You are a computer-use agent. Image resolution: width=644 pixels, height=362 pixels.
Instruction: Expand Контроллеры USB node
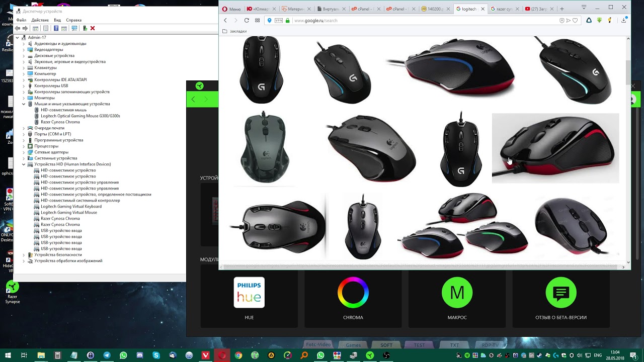click(x=23, y=86)
